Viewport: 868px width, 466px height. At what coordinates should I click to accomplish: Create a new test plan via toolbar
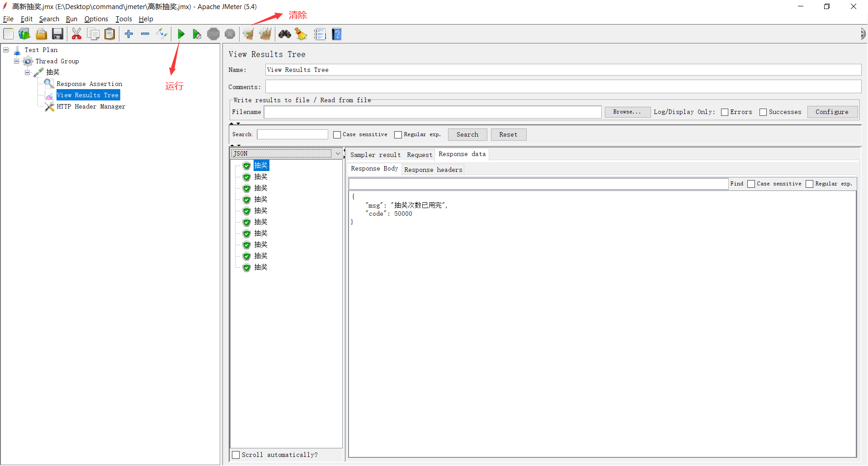tap(9, 34)
